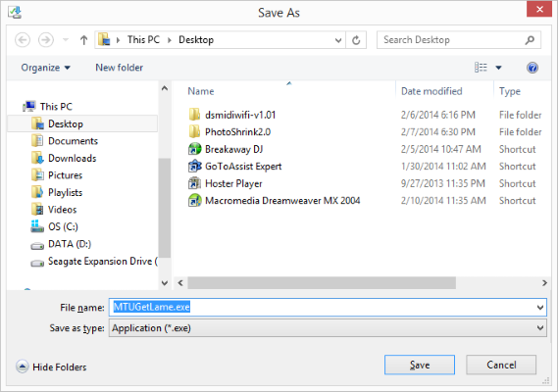Screen dimensions: 558x392
Task: Change view using the view icon
Action: [x=481, y=68]
